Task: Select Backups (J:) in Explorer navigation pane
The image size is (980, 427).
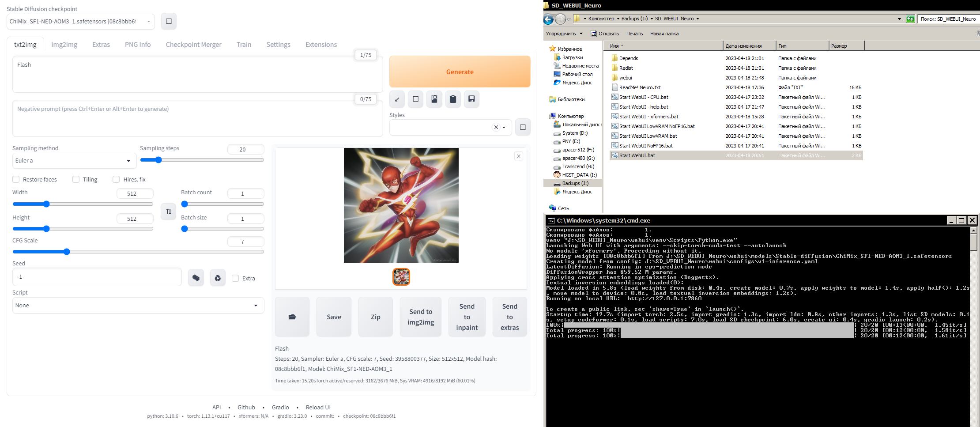Action: coord(575,183)
